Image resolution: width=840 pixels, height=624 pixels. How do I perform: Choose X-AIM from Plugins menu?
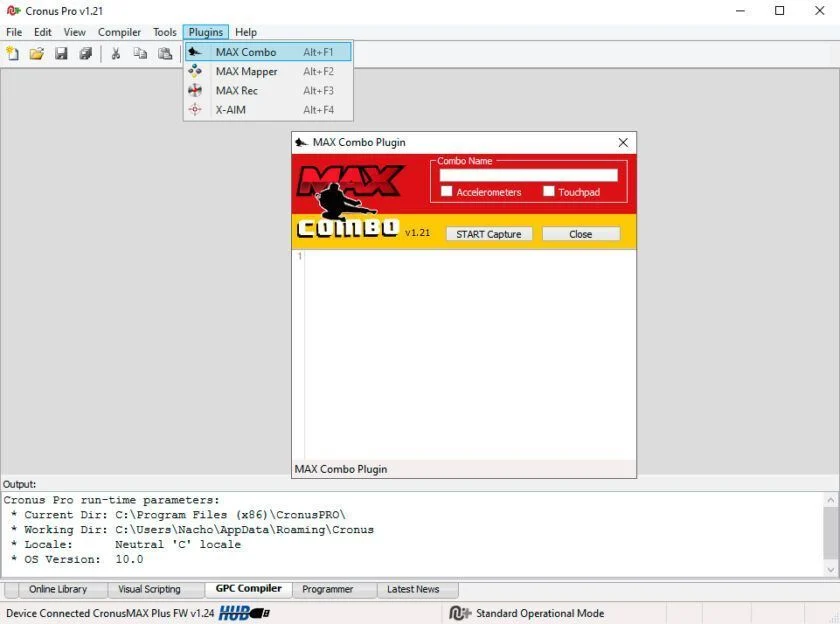click(268, 110)
